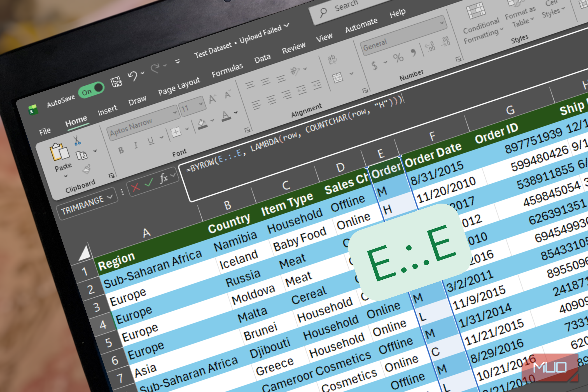This screenshot has width=588, height=392.
Task: Click the fx Insert Function icon
Action: [x=163, y=178]
